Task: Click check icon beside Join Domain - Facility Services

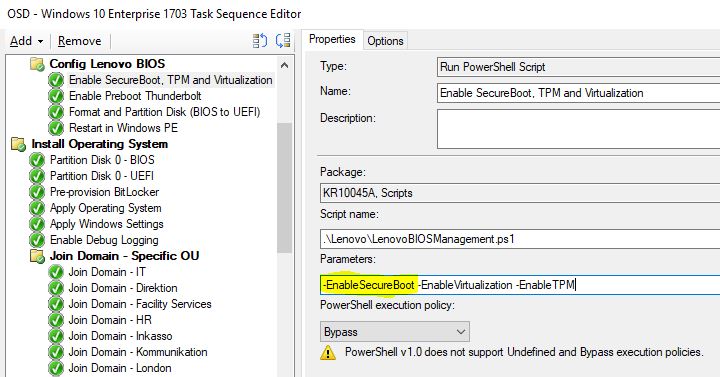Action: [56, 304]
